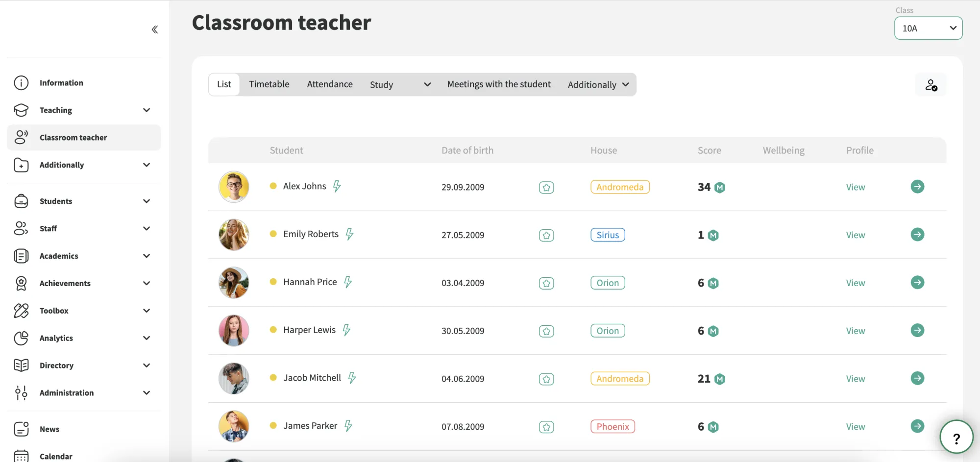The width and height of the screenshot is (980, 462).
Task: Click the Orion house tag for Hannah Price
Action: tap(608, 283)
